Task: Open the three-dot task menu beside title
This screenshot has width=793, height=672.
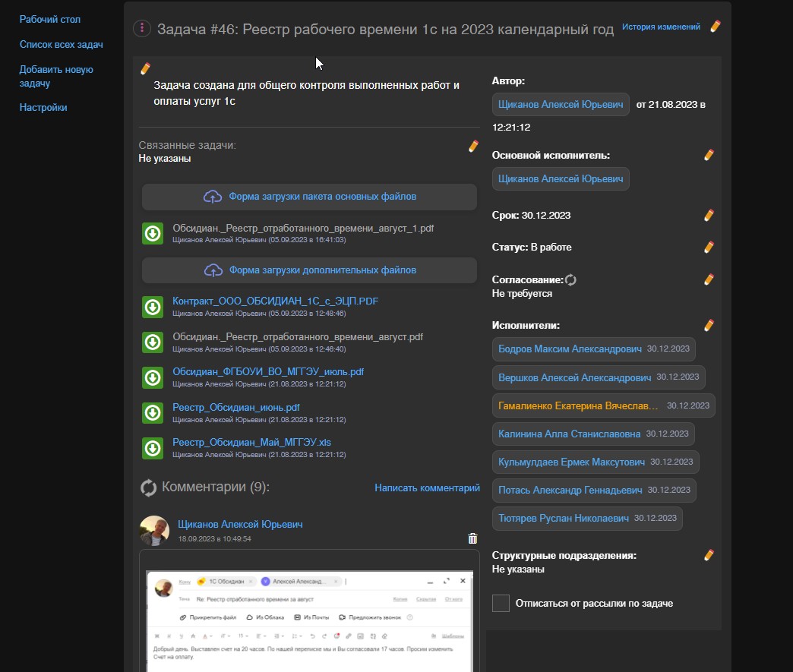Action: click(142, 29)
